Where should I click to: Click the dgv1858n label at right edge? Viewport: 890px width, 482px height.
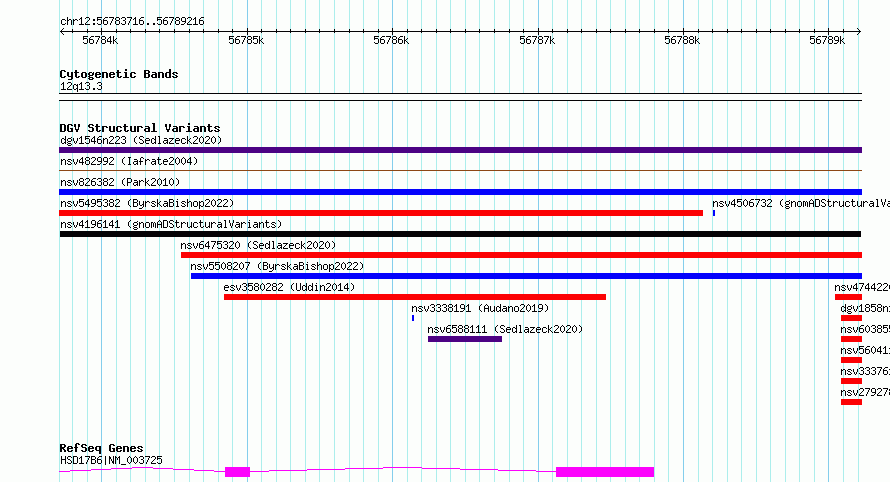pos(865,308)
